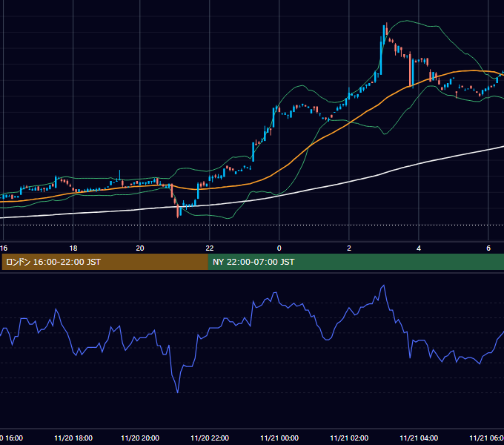Click the oscillator's lowest trough point
Image resolution: width=504 pixels, height=445 pixels.
[178, 392]
